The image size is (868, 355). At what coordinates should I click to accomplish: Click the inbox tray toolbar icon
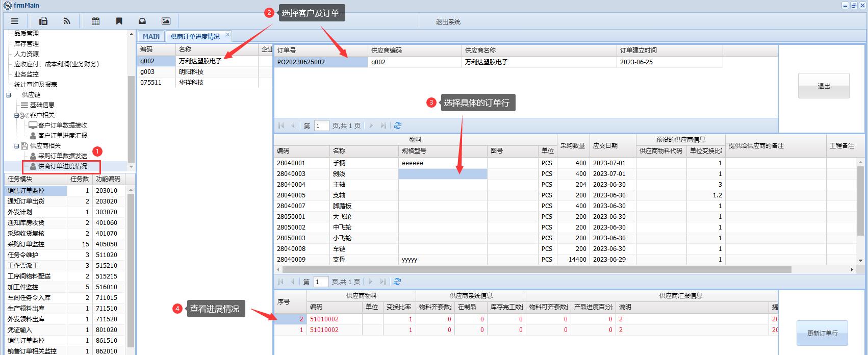tap(142, 21)
